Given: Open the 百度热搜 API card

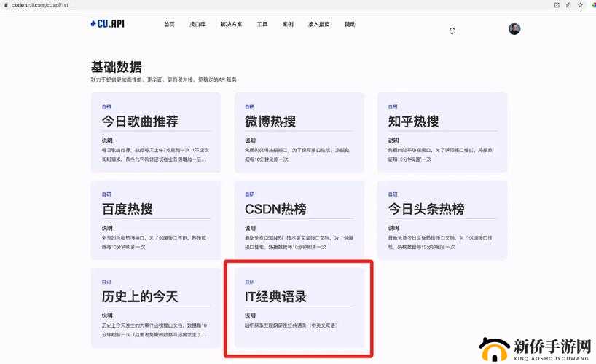Looking at the screenshot, I should [156, 220].
